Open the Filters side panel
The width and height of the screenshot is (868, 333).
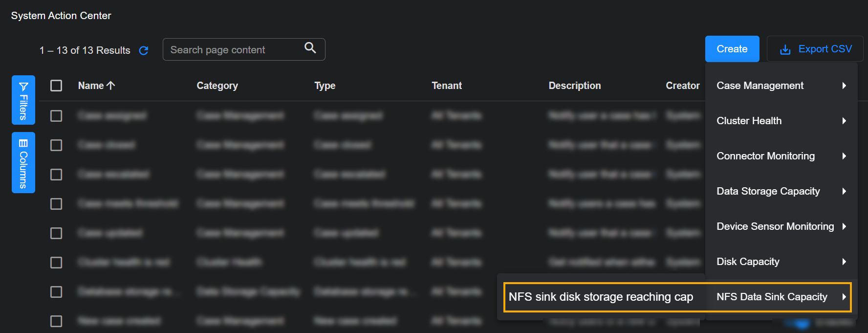tap(23, 100)
